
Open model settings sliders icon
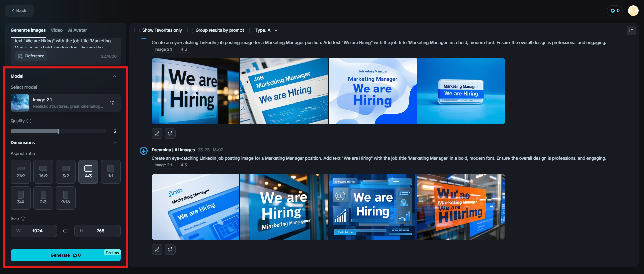pyautogui.click(x=112, y=103)
